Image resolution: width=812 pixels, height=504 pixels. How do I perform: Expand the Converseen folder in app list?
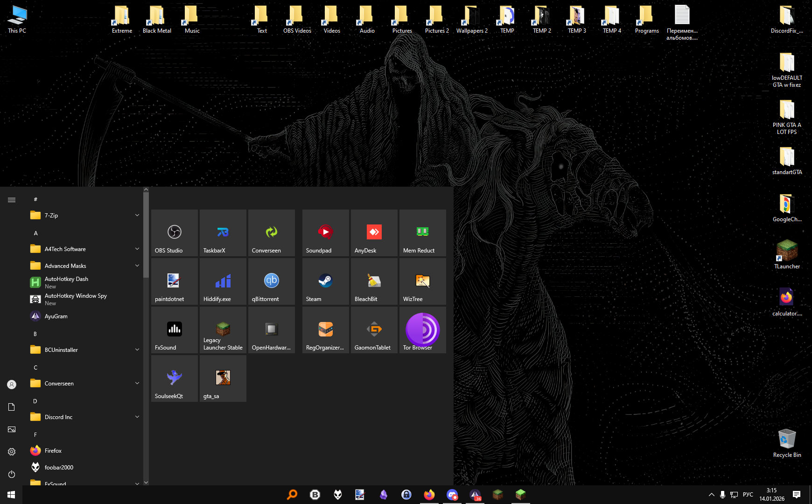[84, 384]
